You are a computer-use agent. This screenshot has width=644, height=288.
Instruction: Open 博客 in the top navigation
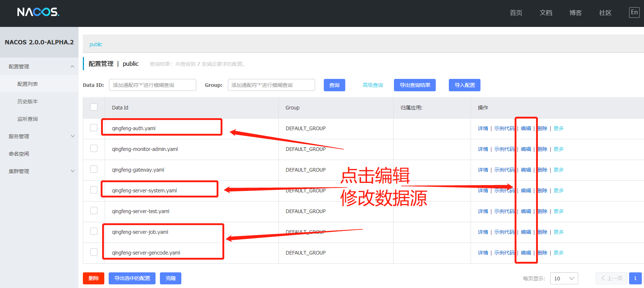coord(576,13)
